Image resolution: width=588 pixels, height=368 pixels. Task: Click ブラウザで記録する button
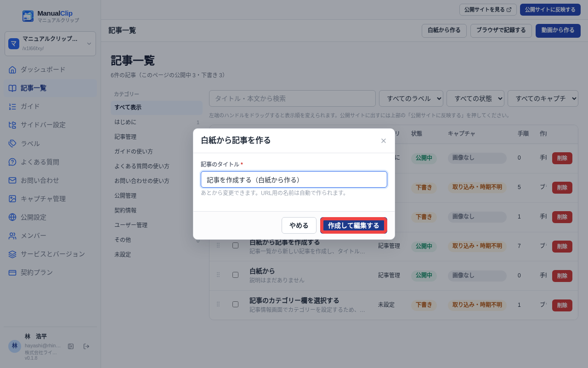click(501, 31)
